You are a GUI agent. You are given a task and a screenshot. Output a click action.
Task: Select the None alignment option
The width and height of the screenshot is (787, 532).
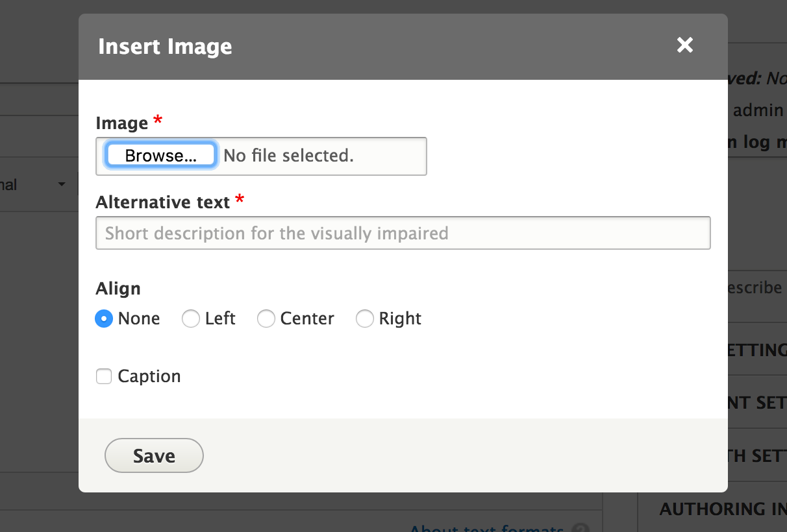tap(103, 319)
